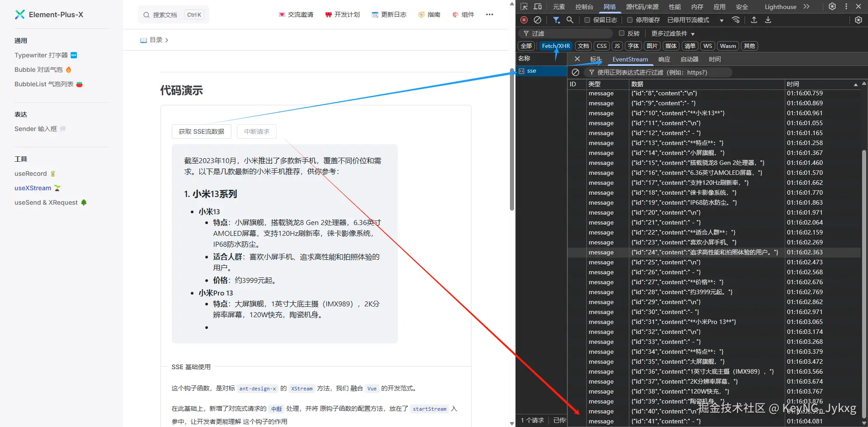Screen dimensions: 868x427
Task: Open DevTools three-dot customize menu
Action: click(x=846, y=7)
